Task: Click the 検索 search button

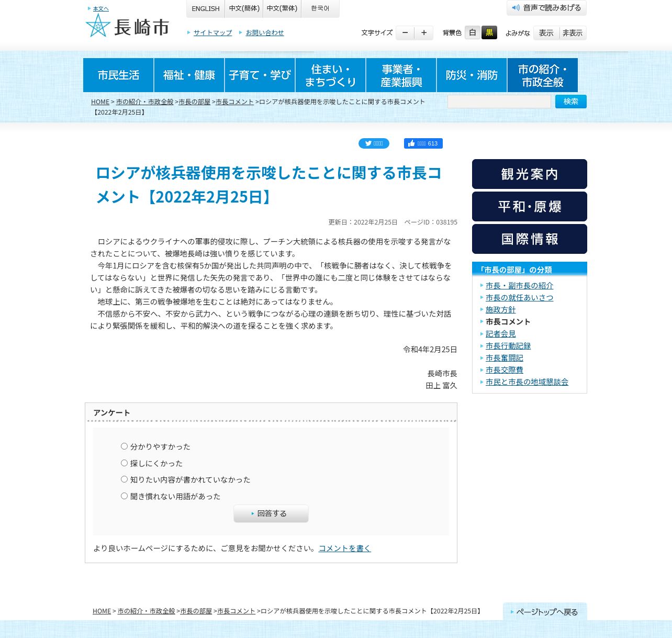Action: (571, 102)
